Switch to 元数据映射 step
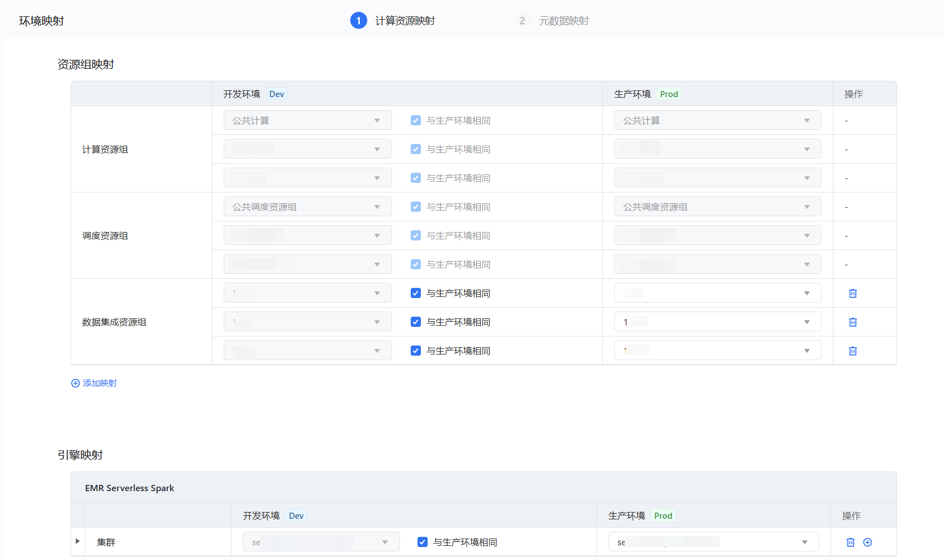 [563, 21]
